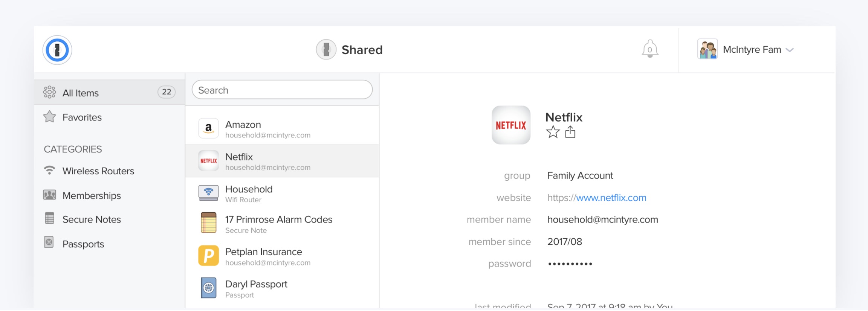Click the Secure Notes category icon

coord(49,218)
